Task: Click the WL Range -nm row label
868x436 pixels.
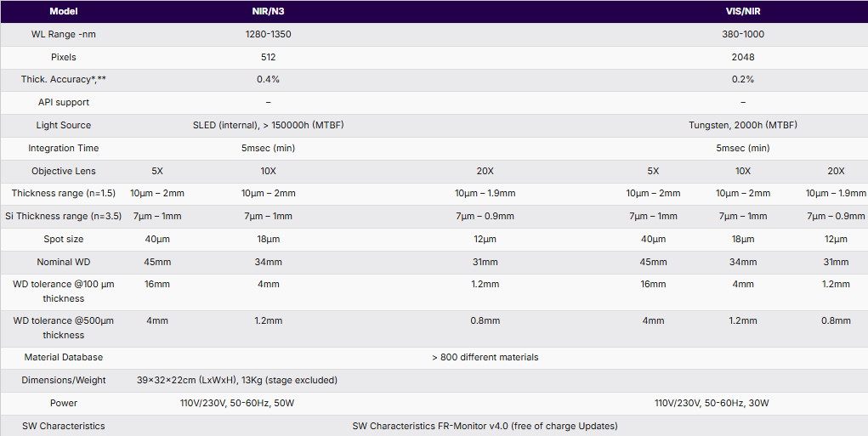Action: [64, 34]
